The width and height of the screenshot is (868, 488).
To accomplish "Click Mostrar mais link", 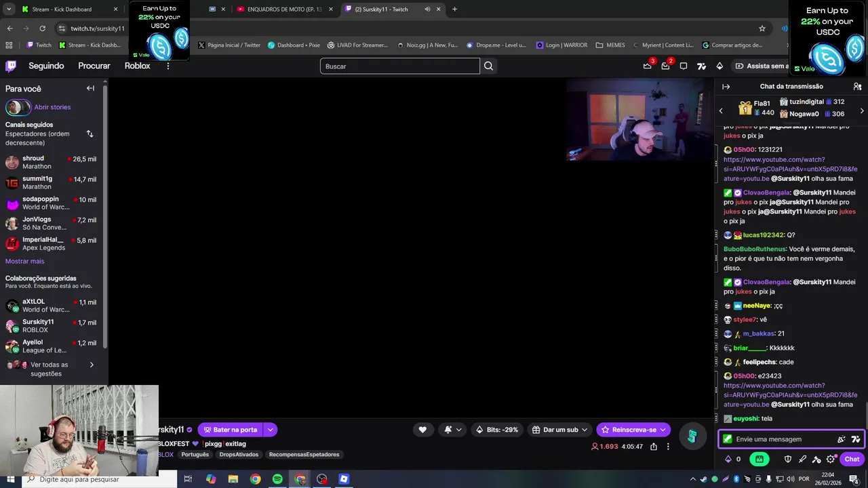I will [x=25, y=261].
